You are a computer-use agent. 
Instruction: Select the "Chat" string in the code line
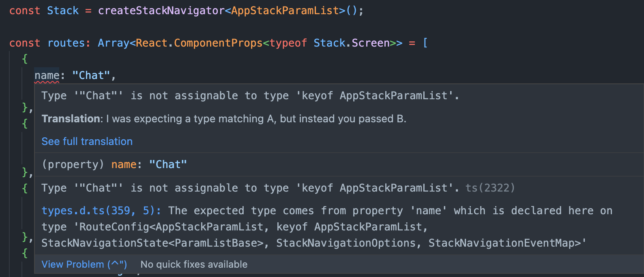click(91, 75)
